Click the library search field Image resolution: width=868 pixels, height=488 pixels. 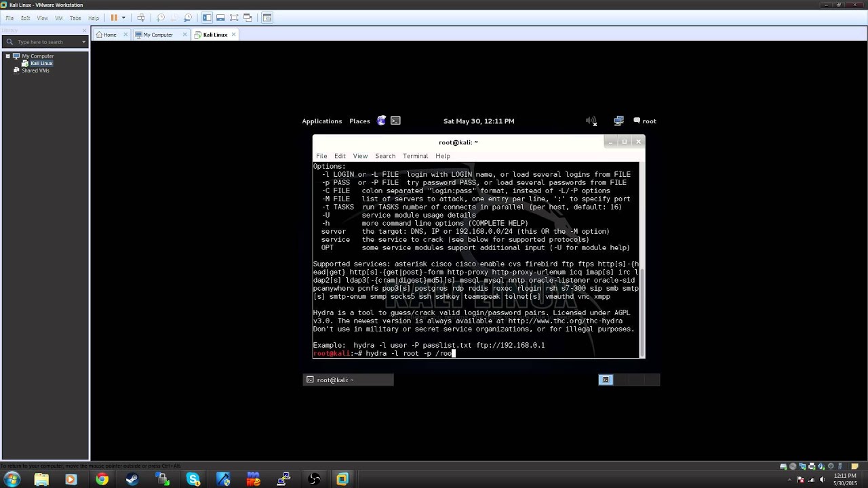pos(46,42)
